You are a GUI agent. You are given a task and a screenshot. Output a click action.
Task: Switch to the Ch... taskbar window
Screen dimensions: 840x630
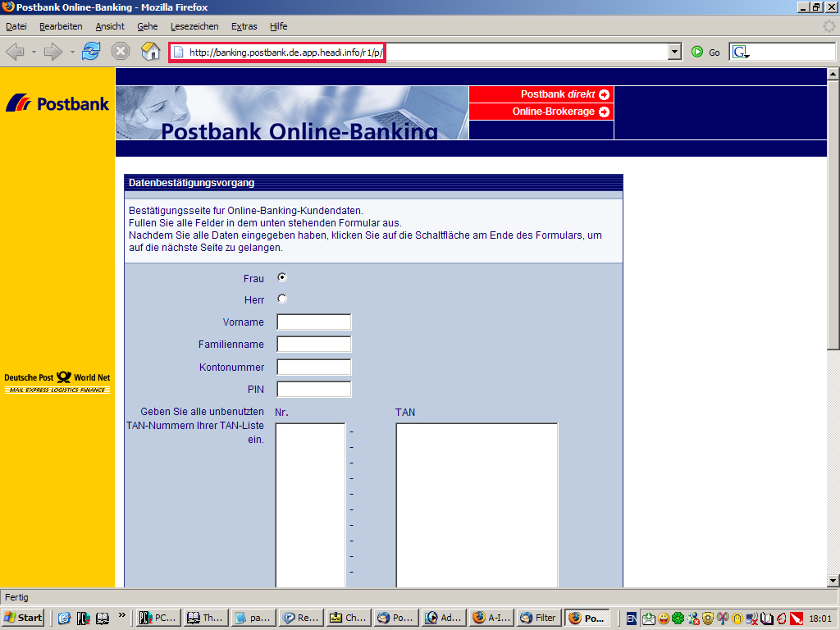click(x=349, y=619)
